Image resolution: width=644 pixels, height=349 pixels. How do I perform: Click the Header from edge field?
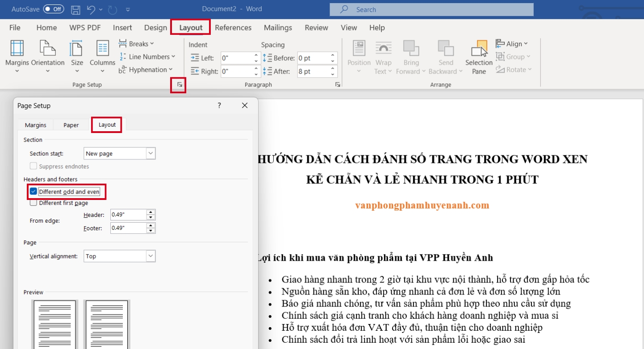[x=128, y=215]
